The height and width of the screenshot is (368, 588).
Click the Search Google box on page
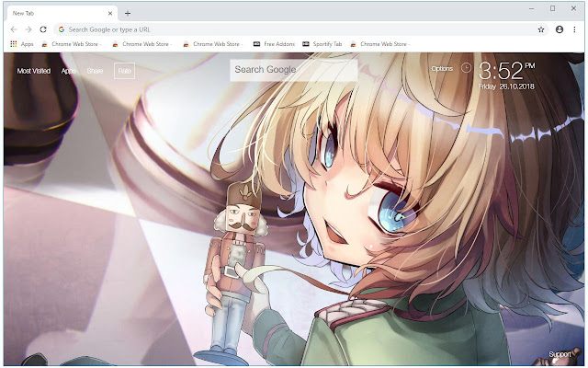294,70
